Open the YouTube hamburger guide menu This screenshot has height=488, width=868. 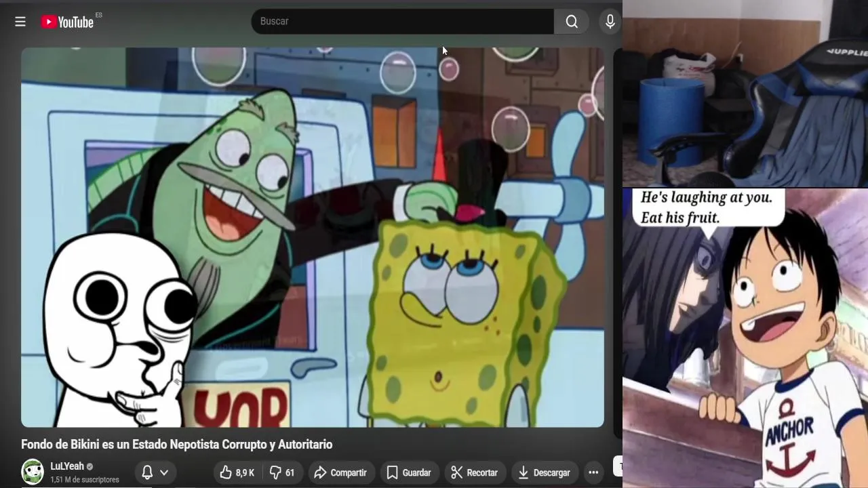20,22
